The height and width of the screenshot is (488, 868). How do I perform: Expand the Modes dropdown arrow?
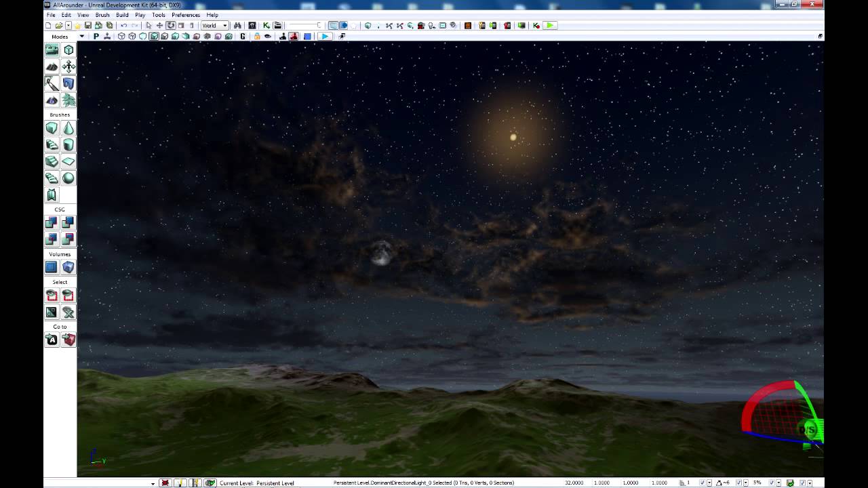click(x=81, y=37)
